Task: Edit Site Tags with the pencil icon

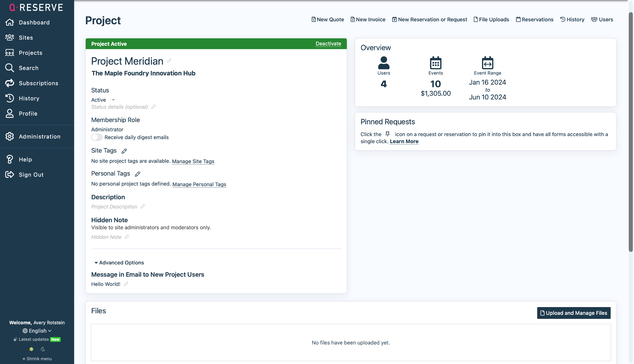Action: pyautogui.click(x=124, y=151)
